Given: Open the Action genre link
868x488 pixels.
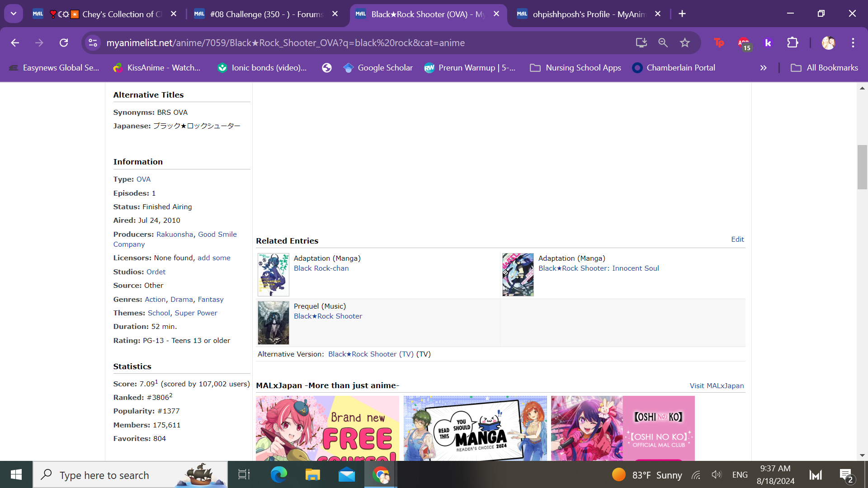Looking at the screenshot, I should pos(155,300).
